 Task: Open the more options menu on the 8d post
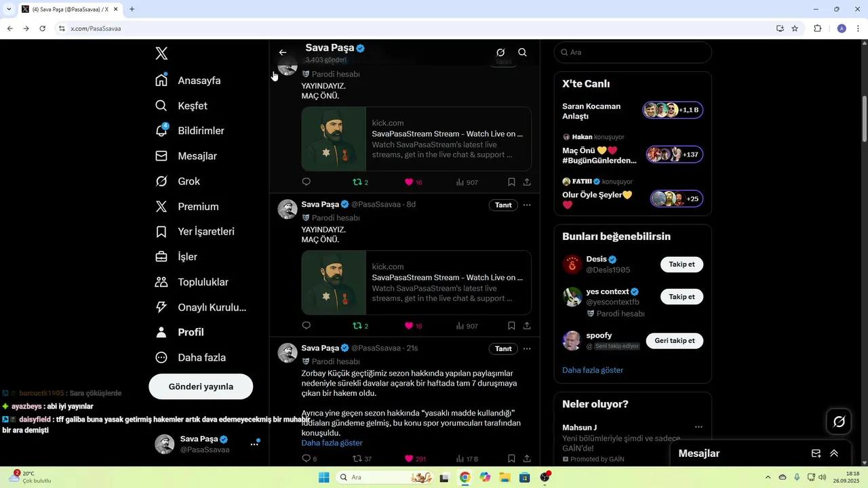point(527,205)
